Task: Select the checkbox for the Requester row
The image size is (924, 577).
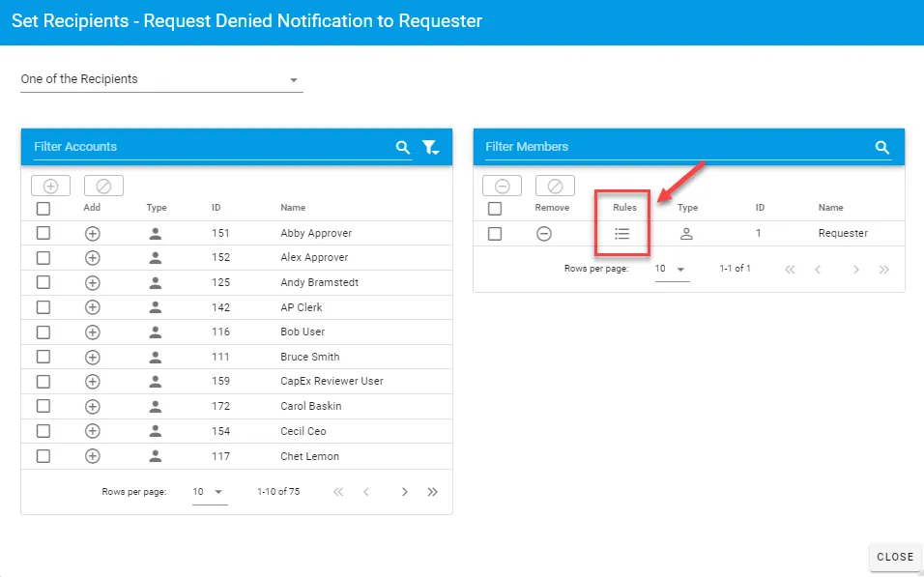Action: pos(495,233)
